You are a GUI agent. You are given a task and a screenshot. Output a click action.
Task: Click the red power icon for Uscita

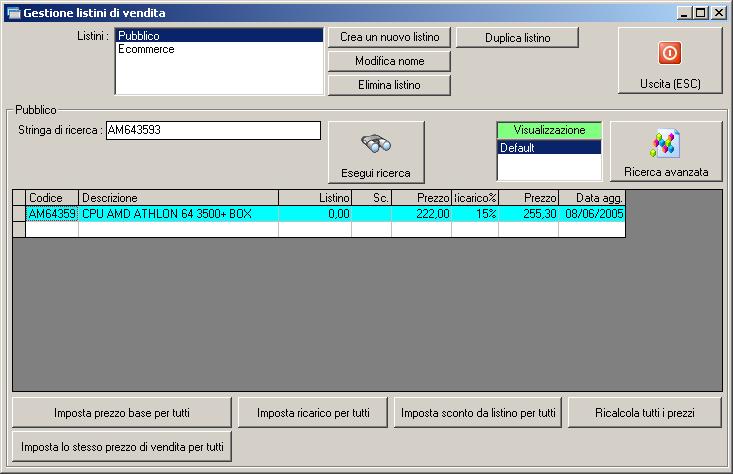coord(669,53)
